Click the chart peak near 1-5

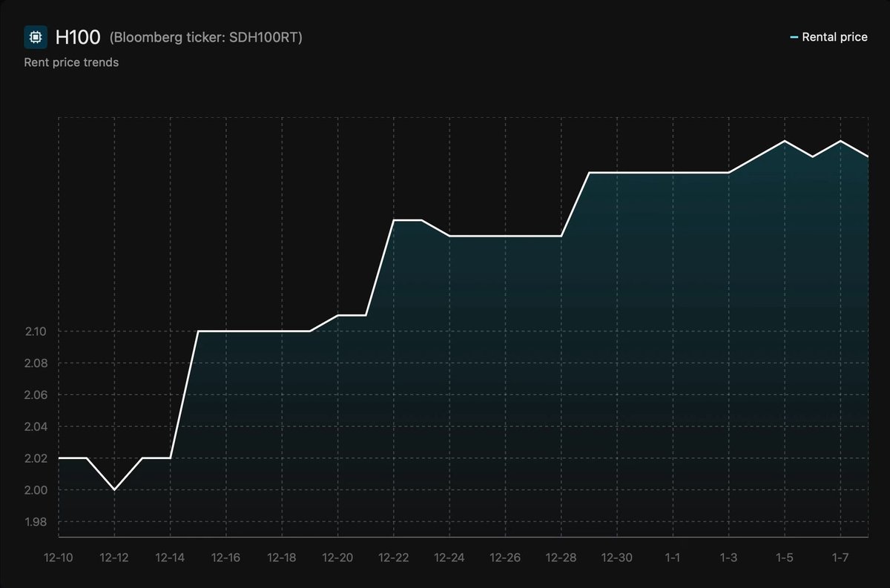[784, 141]
